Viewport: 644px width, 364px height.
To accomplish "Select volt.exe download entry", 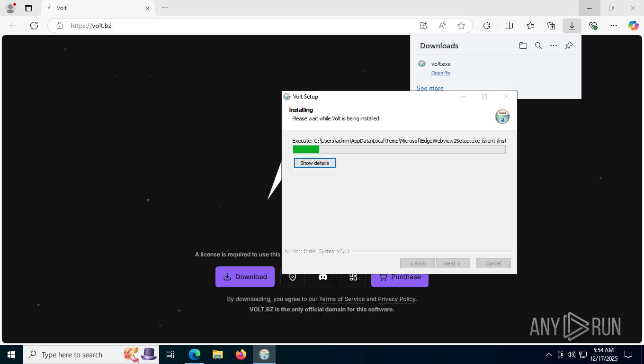I will pyautogui.click(x=495, y=68).
